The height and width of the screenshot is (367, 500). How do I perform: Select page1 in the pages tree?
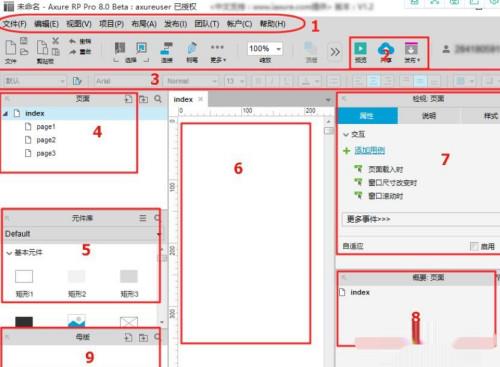tap(46, 127)
